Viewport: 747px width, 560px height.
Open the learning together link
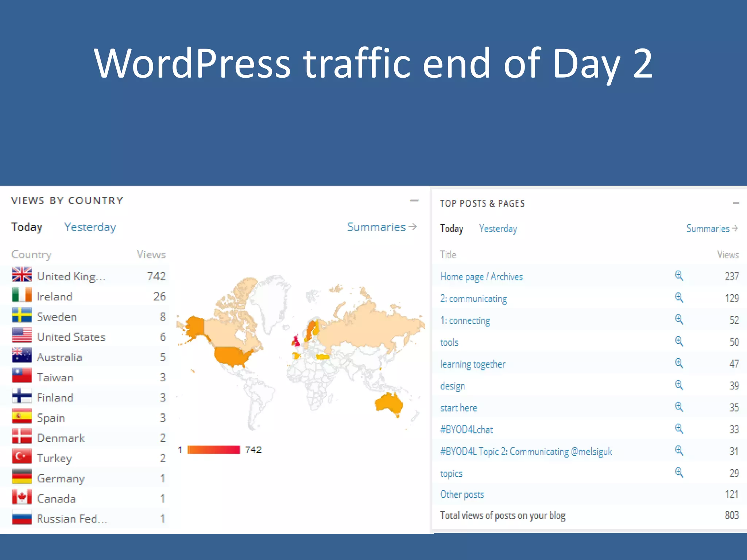[x=473, y=364]
